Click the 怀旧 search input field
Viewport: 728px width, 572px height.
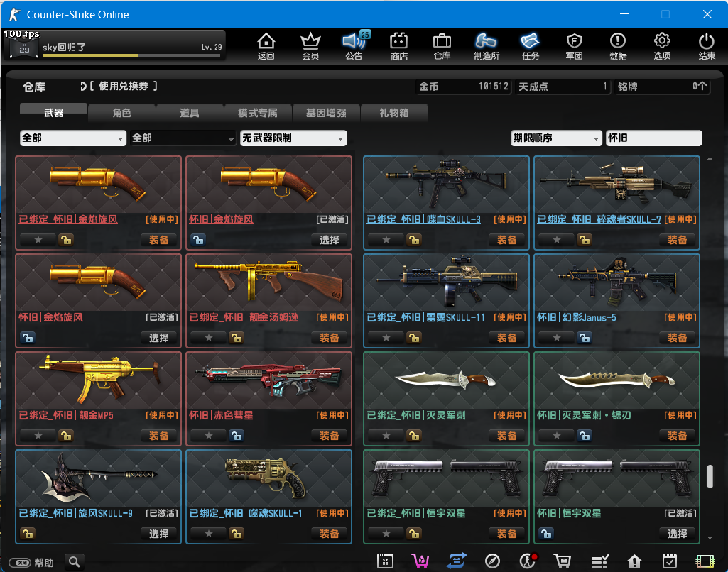tap(653, 138)
